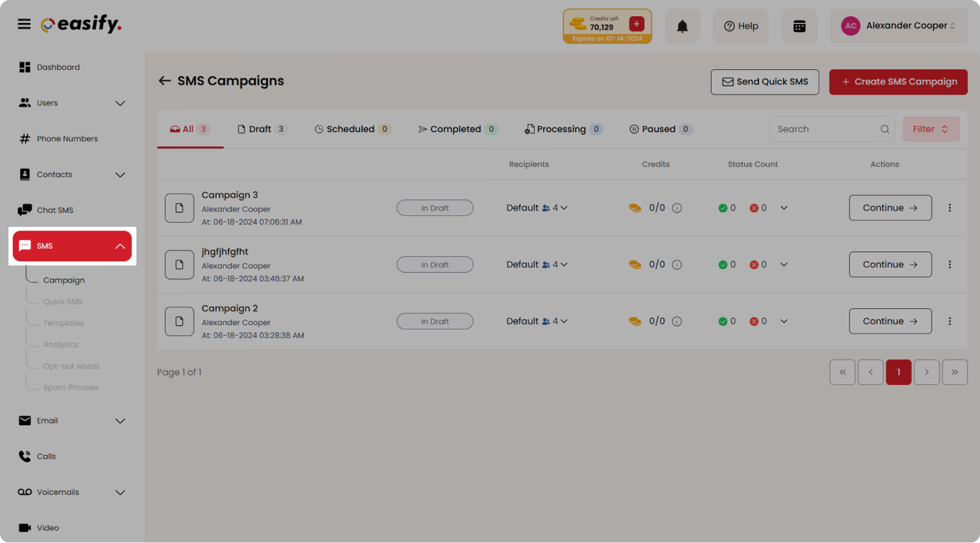
Task: Open the Filter dropdown
Action: [x=931, y=129]
